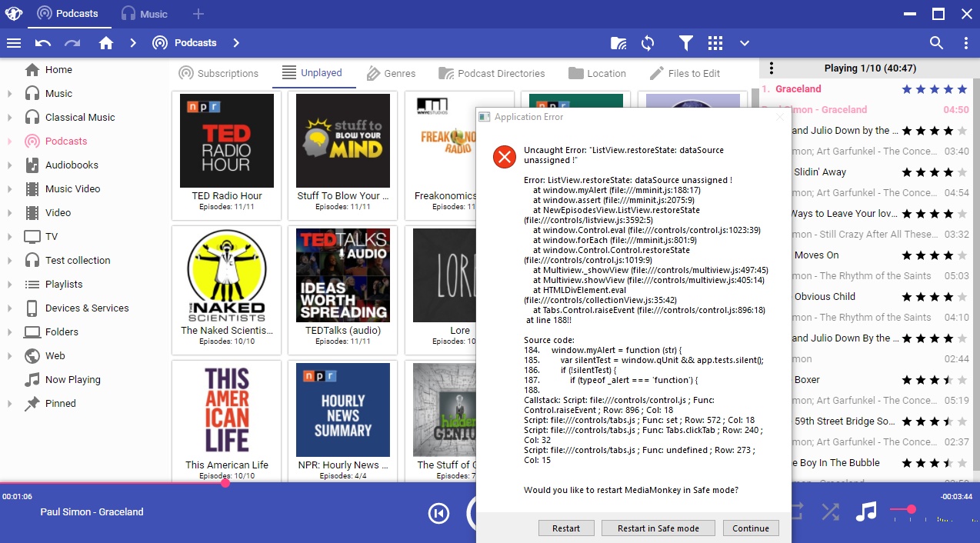Click the music note icon in player
This screenshot has height=543, width=980.
pyautogui.click(x=866, y=511)
